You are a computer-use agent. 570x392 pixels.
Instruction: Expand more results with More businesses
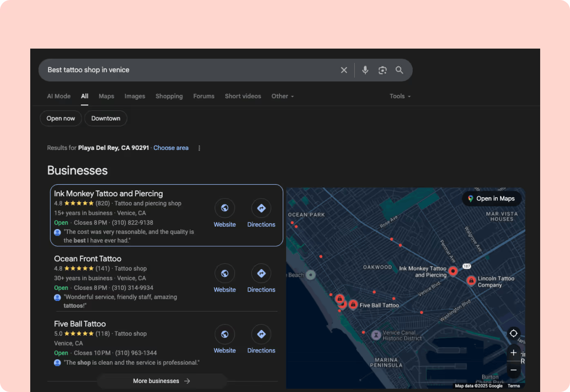(x=161, y=381)
